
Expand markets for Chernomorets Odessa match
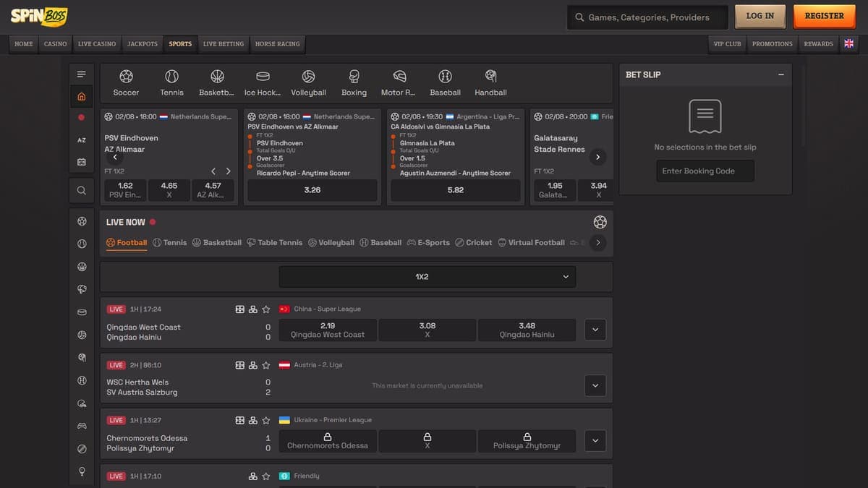pyautogui.click(x=595, y=440)
